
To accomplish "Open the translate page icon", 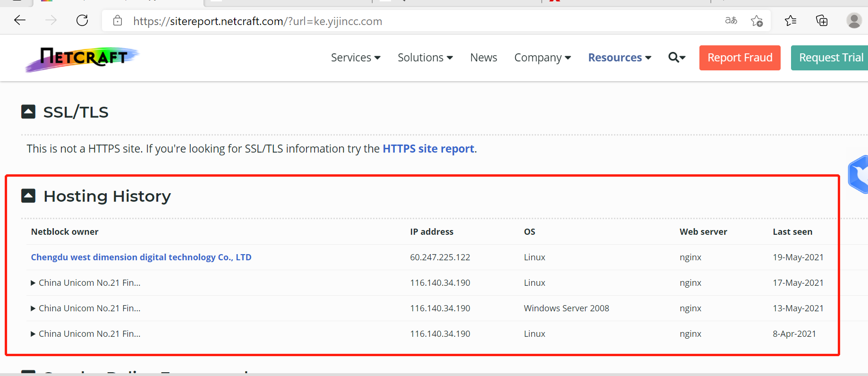I will tap(731, 20).
